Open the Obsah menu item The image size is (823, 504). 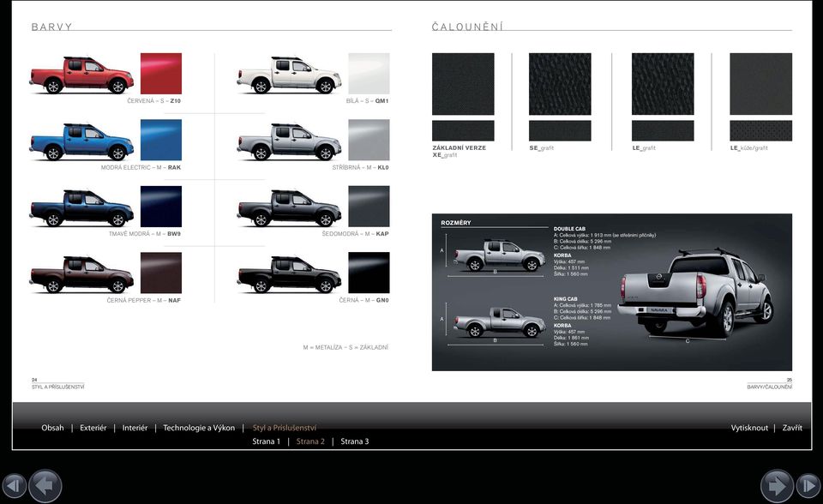coord(52,428)
